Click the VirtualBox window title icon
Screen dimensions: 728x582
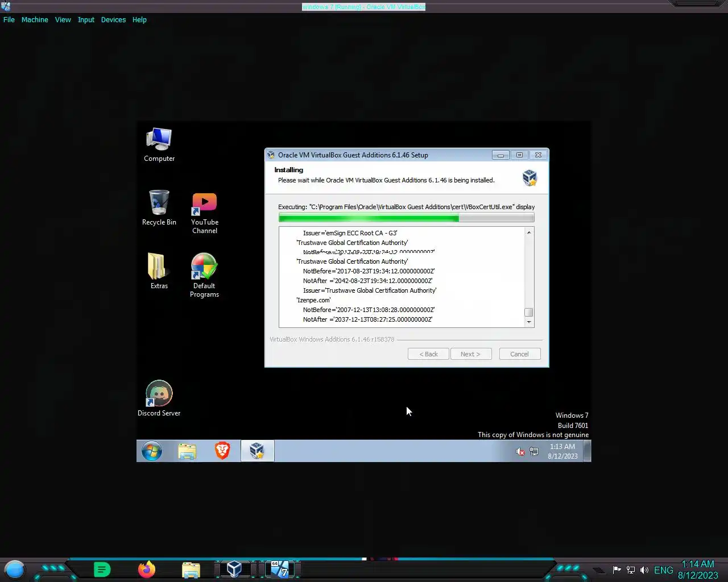point(6,6)
